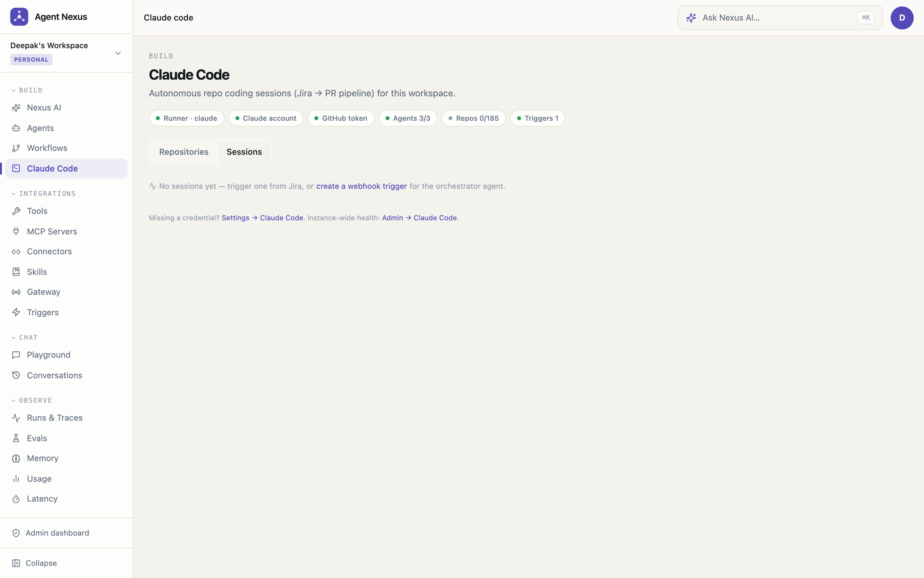Open Nexus AI sparkle icon in sidebar
924x578 pixels.
click(x=16, y=108)
